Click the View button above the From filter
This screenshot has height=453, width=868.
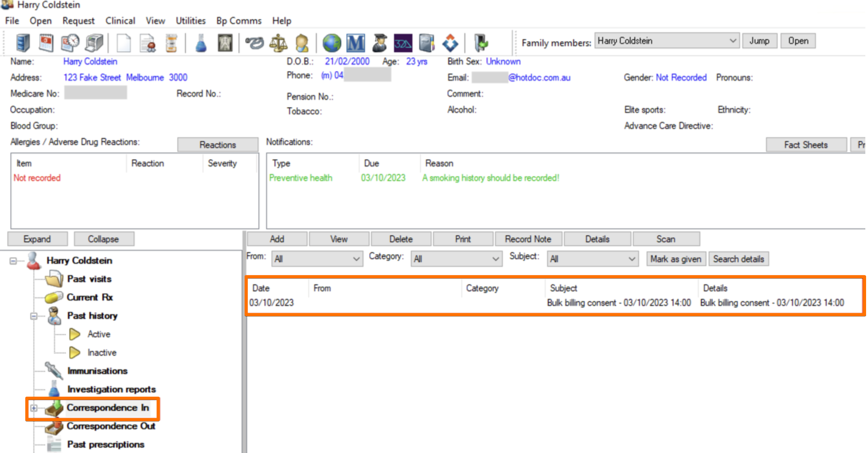339,239
